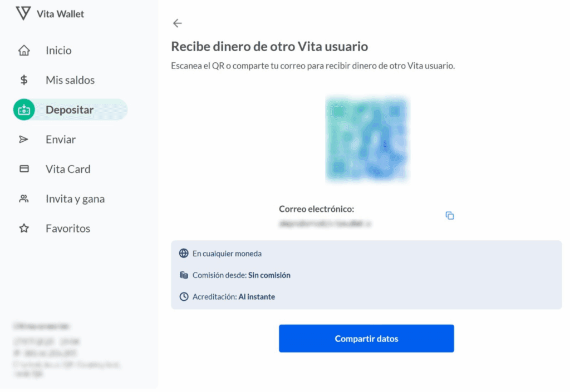Click the Favoritos star icon
Viewport: 570px width, 392px height.
click(24, 229)
